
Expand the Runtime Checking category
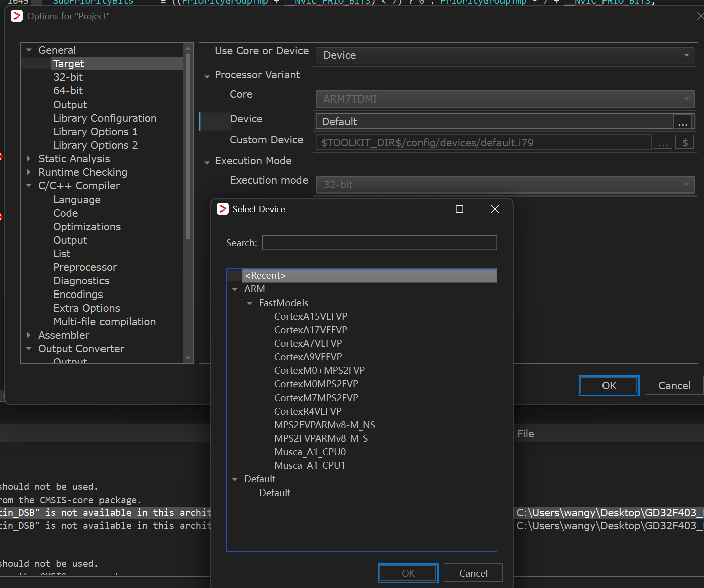(x=29, y=172)
